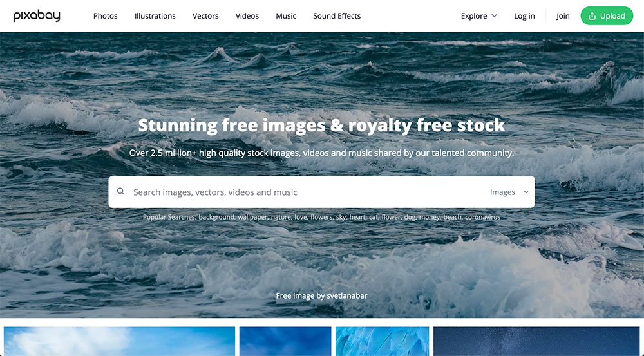Focus the search images input field
The image size is (644, 356).
[304, 192]
